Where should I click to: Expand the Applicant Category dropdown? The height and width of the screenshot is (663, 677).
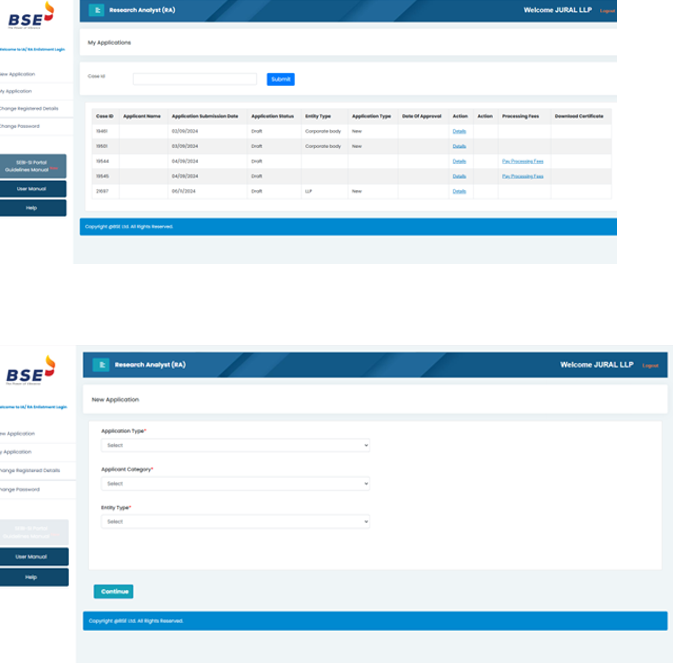click(235, 483)
